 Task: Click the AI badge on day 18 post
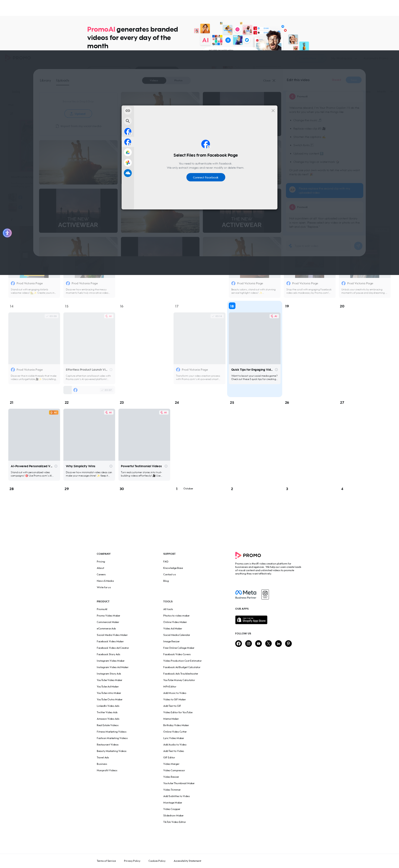pos(274,316)
